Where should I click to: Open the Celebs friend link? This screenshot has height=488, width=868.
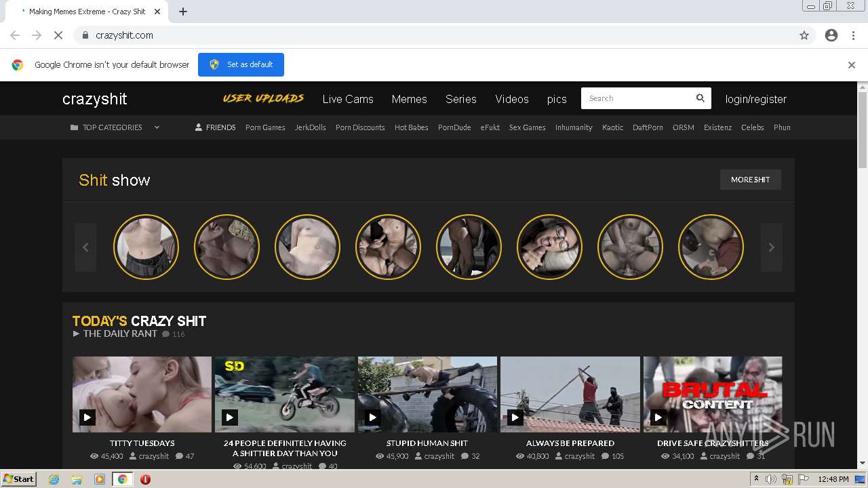[x=753, y=127]
